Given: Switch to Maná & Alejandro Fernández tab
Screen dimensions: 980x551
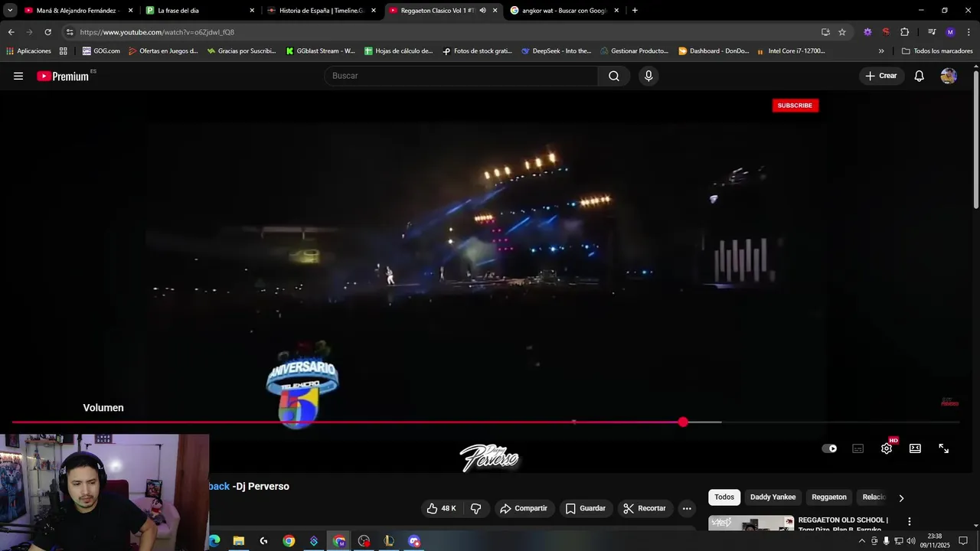Looking at the screenshot, I should click(x=78, y=11).
